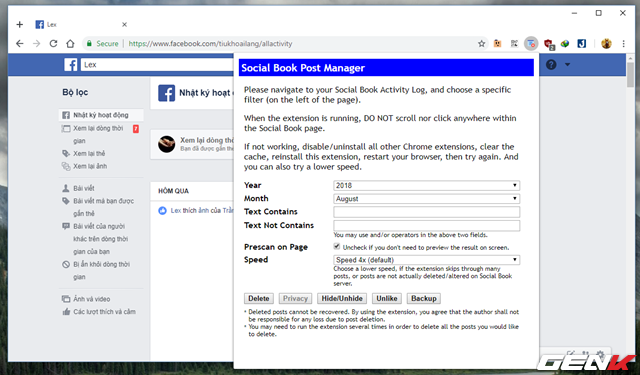This screenshot has width=640, height=375.
Task: Click the page vertical scrollbar thumb
Action: click(631, 75)
